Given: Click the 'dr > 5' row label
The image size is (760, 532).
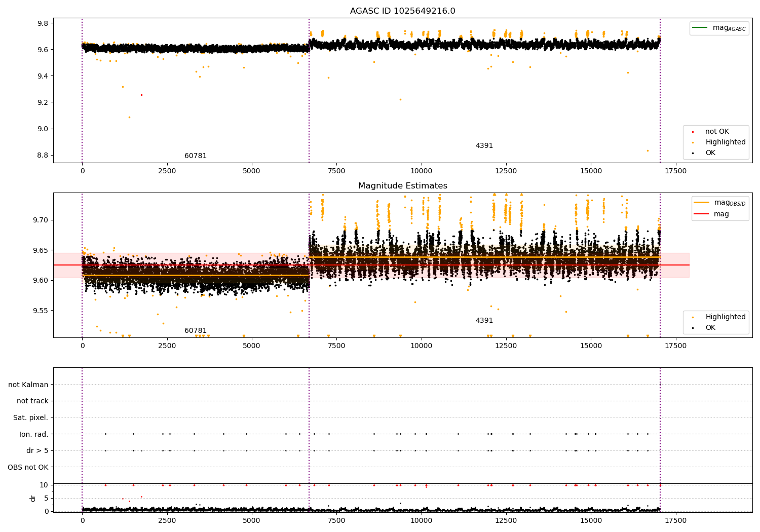Looking at the screenshot, I should point(37,451).
